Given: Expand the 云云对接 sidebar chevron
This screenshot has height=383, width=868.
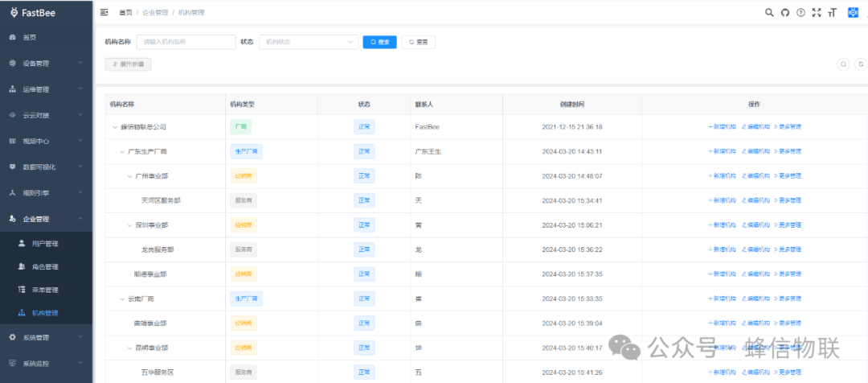Looking at the screenshot, I should (80, 115).
